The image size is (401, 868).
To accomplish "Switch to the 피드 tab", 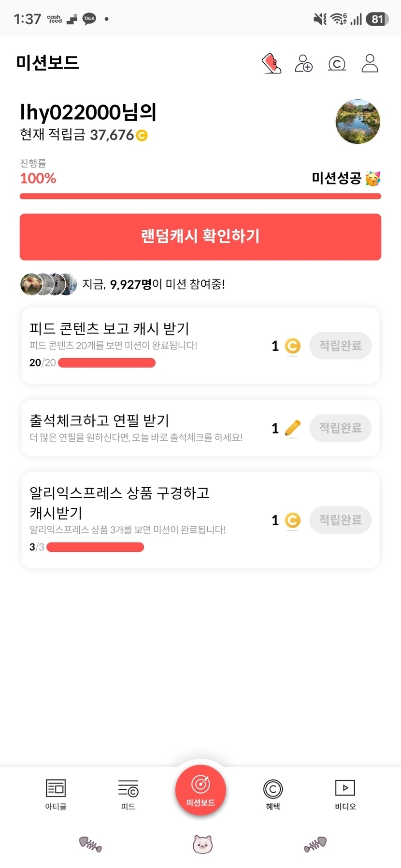I will coord(128,795).
